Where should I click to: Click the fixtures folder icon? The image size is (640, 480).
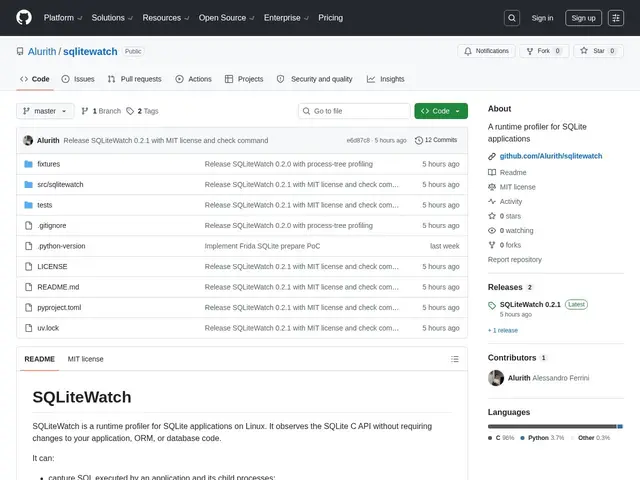pyautogui.click(x=29, y=164)
